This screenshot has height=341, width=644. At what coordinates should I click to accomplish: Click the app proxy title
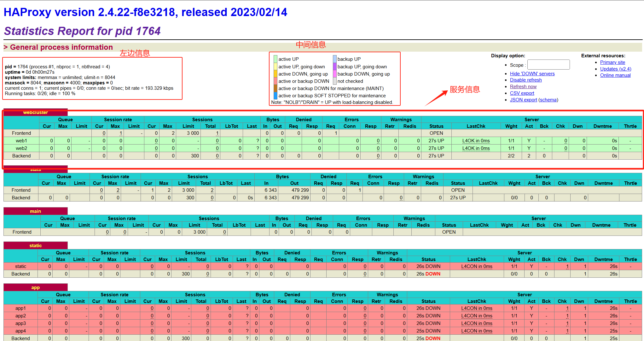point(35,287)
